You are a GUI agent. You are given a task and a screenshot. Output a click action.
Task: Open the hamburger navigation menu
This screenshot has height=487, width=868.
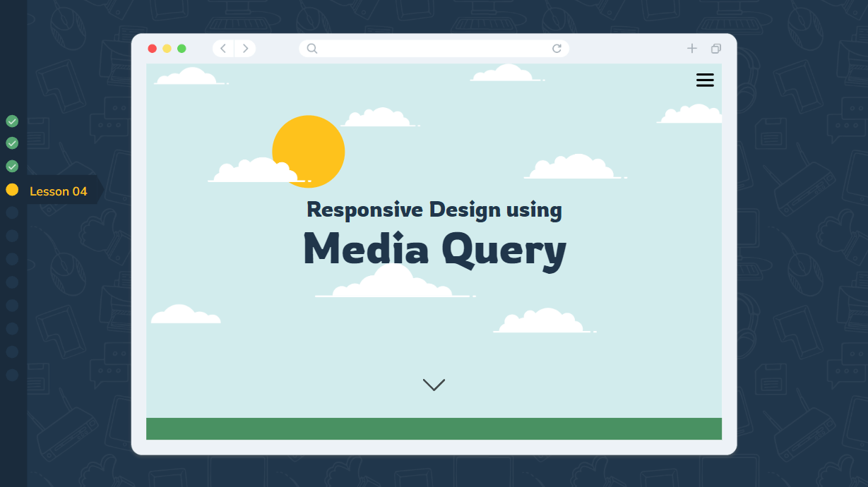point(705,80)
